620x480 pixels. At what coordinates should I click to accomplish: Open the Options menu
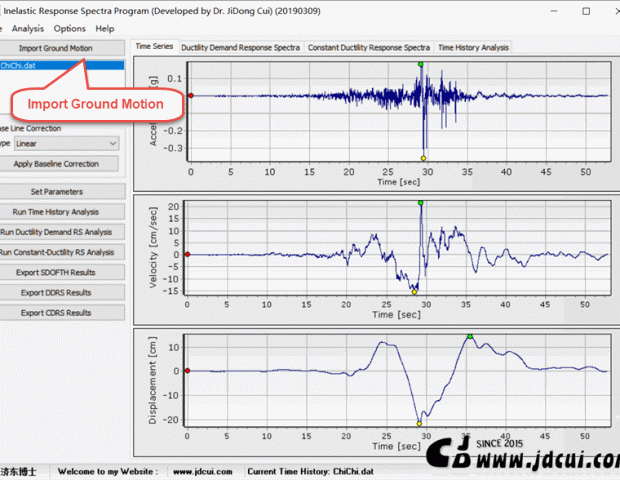[70, 29]
